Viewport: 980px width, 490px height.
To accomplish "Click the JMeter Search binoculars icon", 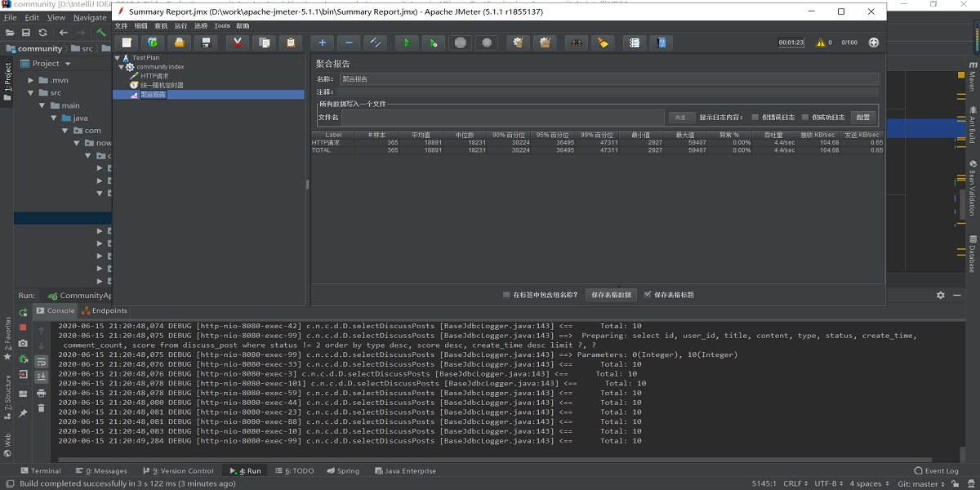I will click(577, 42).
